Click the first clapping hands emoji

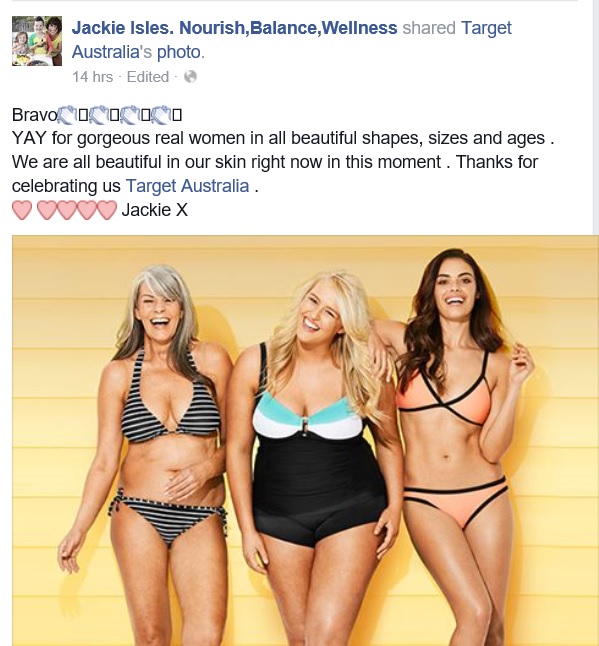pos(67,115)
